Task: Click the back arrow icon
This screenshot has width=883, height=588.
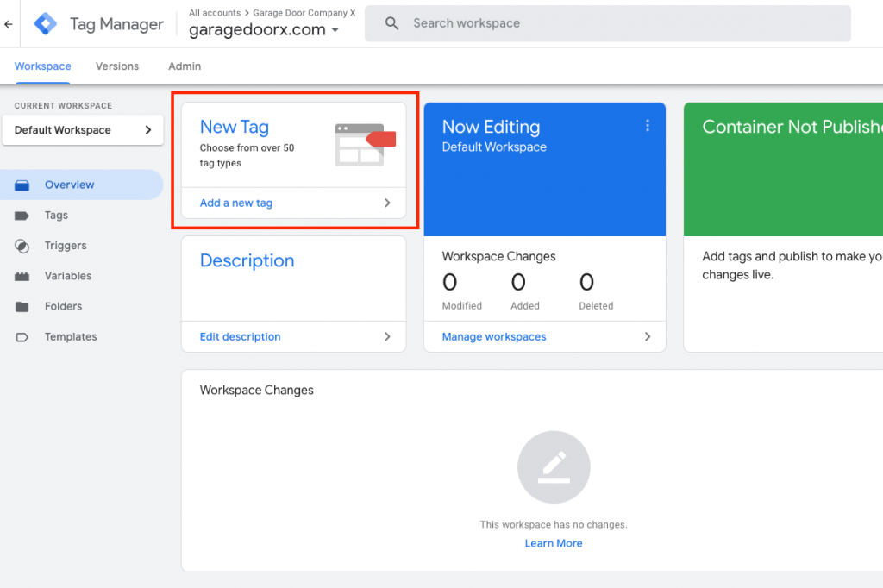Action: tap(9, 24)
